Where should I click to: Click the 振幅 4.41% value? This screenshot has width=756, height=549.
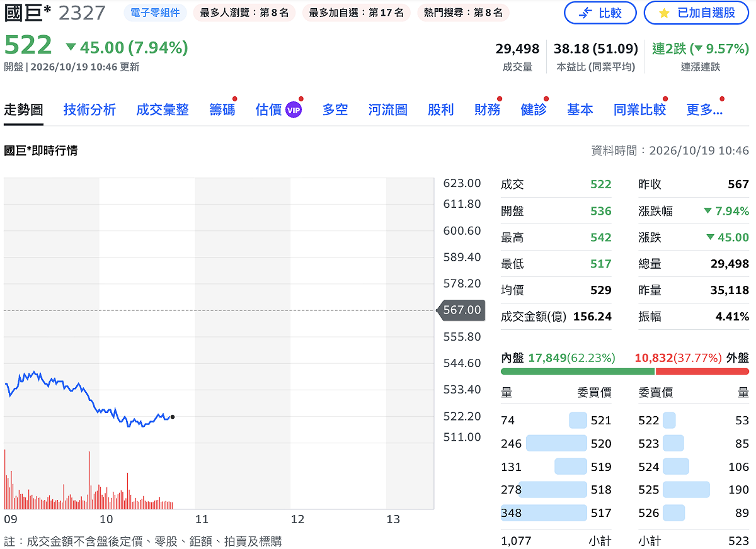[732, 317]
